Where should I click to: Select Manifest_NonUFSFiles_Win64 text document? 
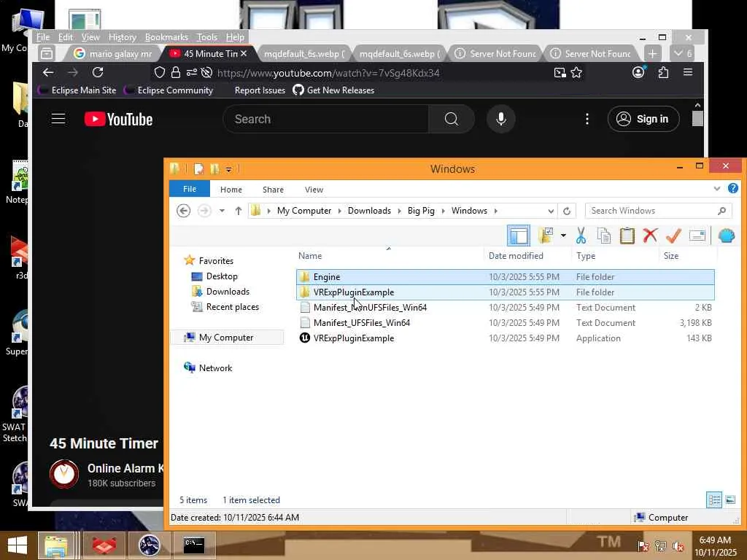505,307
